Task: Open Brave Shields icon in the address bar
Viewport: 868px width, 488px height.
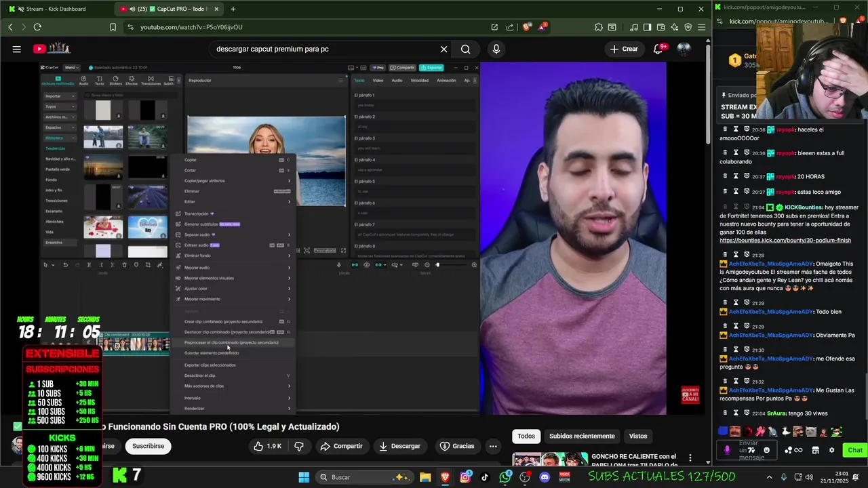Action: tap(527, 27)
